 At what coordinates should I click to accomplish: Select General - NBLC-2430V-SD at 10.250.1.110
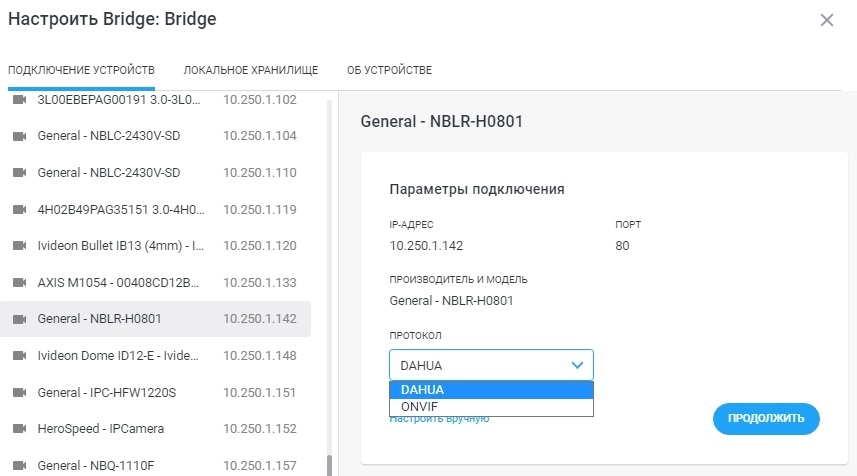pos(109,173)
